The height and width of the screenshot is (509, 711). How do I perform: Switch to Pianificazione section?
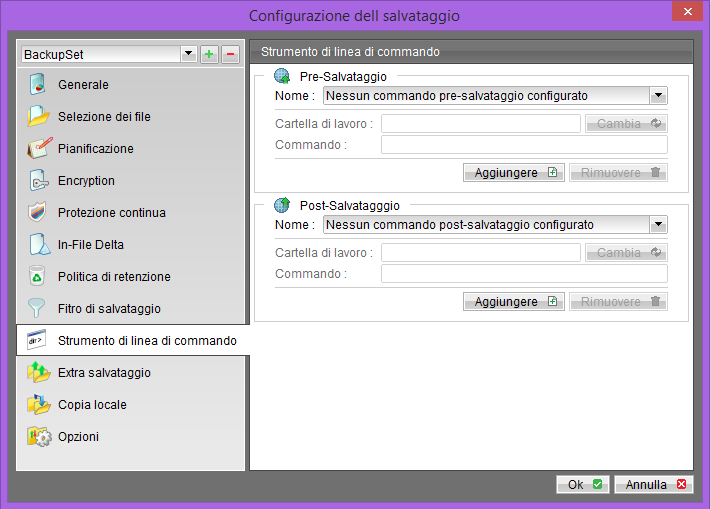click(131, 148)
